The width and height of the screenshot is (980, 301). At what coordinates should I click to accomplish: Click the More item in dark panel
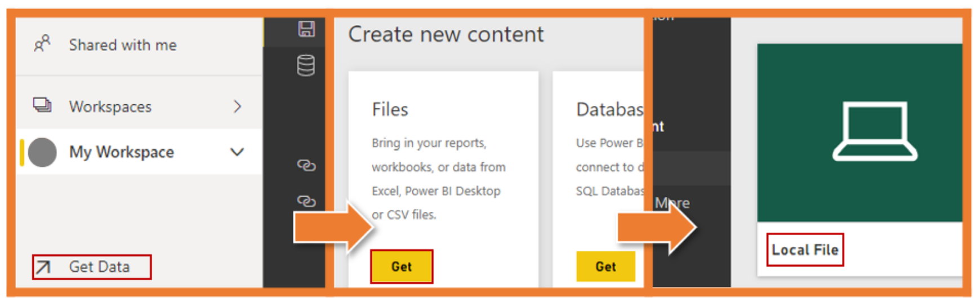pyautogui.click(x=672, y=203)
